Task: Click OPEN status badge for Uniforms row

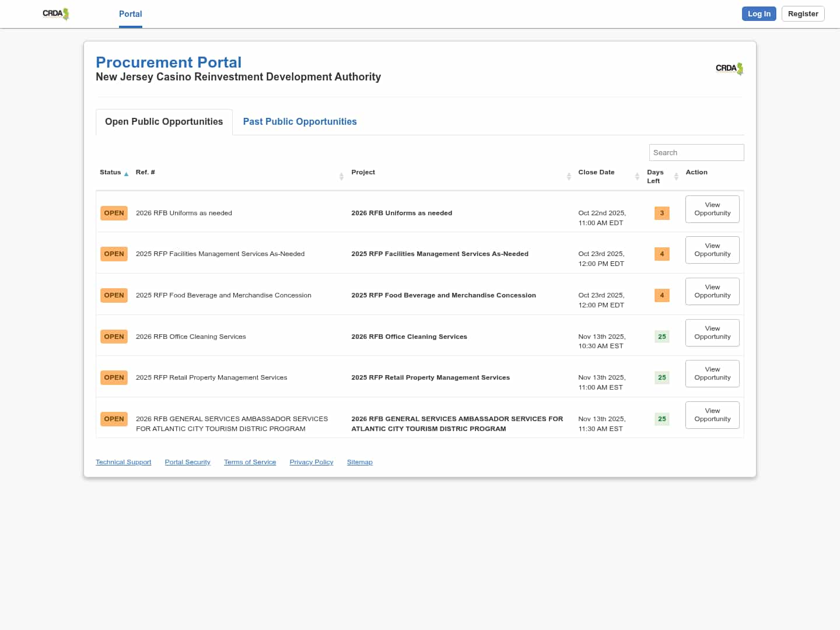Action: pos(114,213)
